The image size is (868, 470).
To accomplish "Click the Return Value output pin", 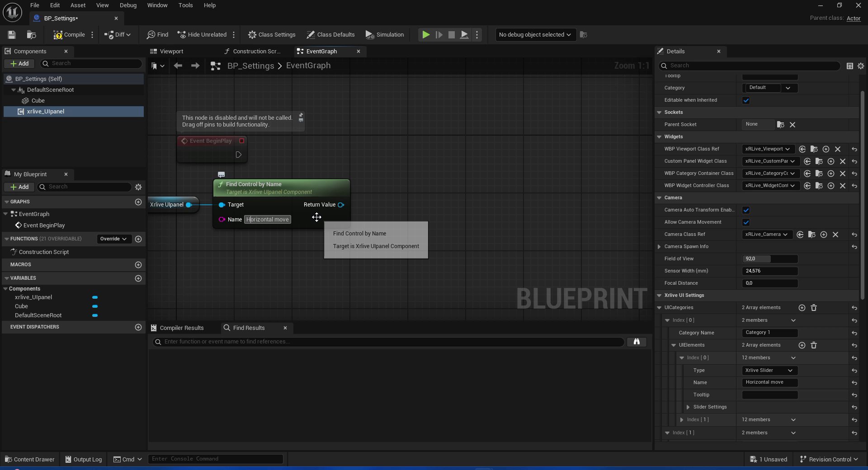I will 341,205.
